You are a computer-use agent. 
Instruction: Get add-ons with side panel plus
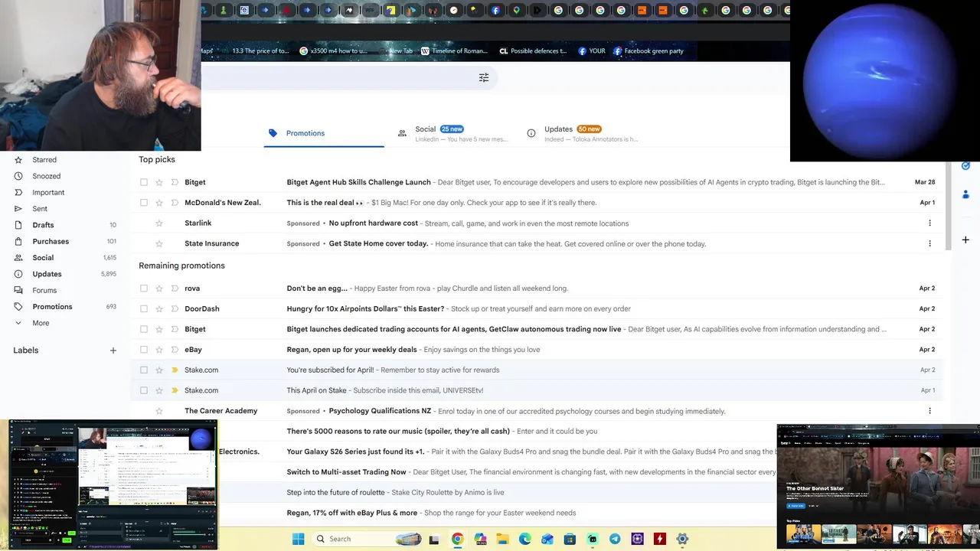[x=965, y=240]
